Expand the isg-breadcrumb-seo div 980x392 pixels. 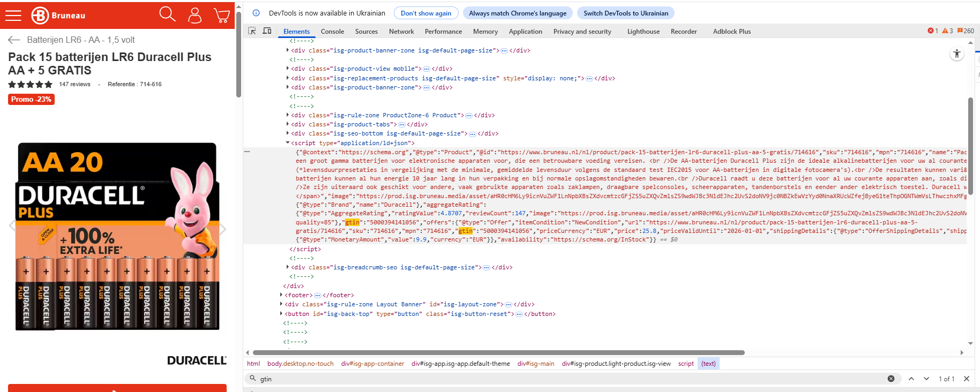pos(288,267)
